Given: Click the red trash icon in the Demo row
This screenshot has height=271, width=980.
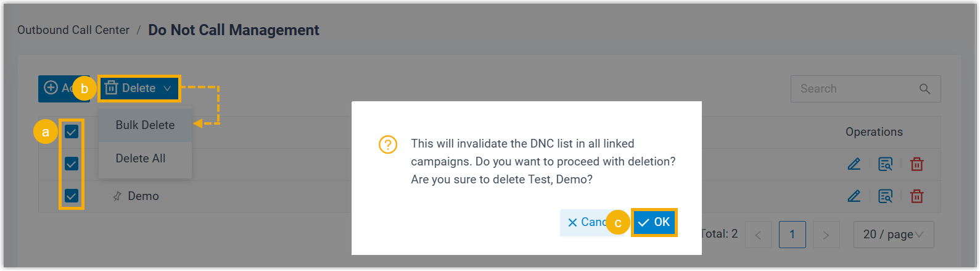Looking at the screenshot, I should pos(917,196).
